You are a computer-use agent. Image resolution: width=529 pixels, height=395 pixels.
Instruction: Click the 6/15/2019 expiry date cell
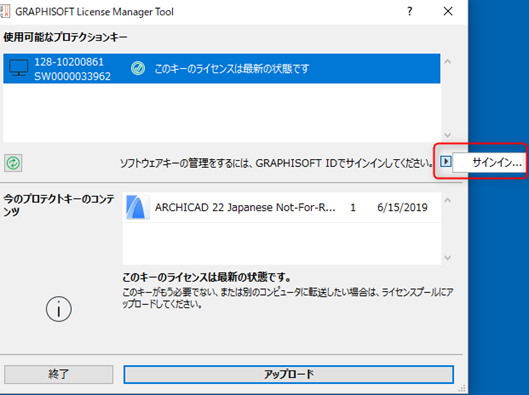point(402,207)
